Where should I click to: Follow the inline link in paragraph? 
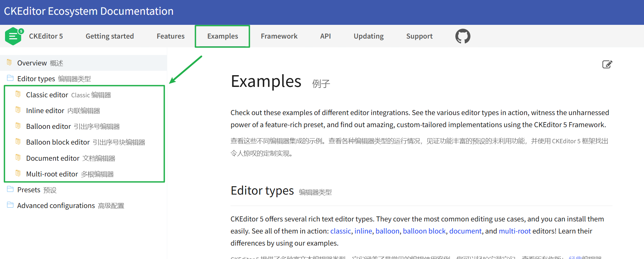click(x=363, y=231)
